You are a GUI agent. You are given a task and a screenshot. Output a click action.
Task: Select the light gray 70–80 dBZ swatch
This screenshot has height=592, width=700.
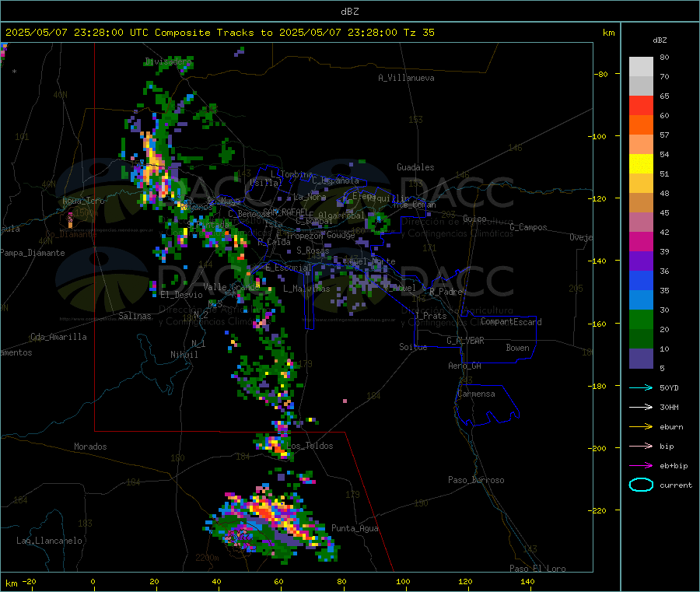tap(641, 67)
